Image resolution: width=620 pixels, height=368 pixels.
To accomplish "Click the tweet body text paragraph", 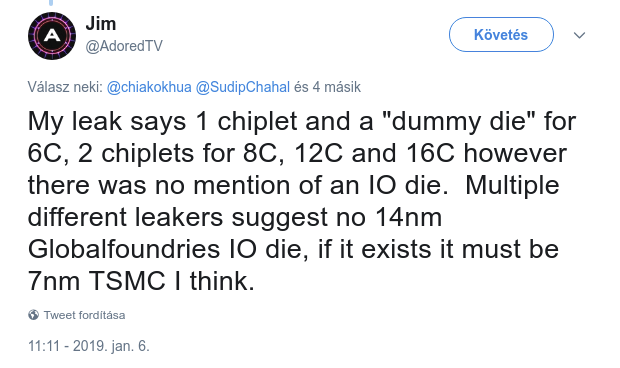I will pos(302,201).
